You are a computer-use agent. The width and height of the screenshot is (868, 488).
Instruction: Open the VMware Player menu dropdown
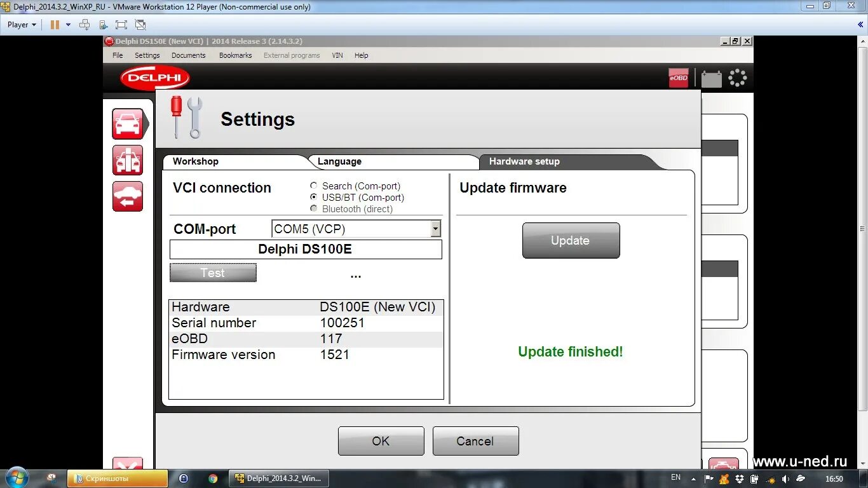22,25
